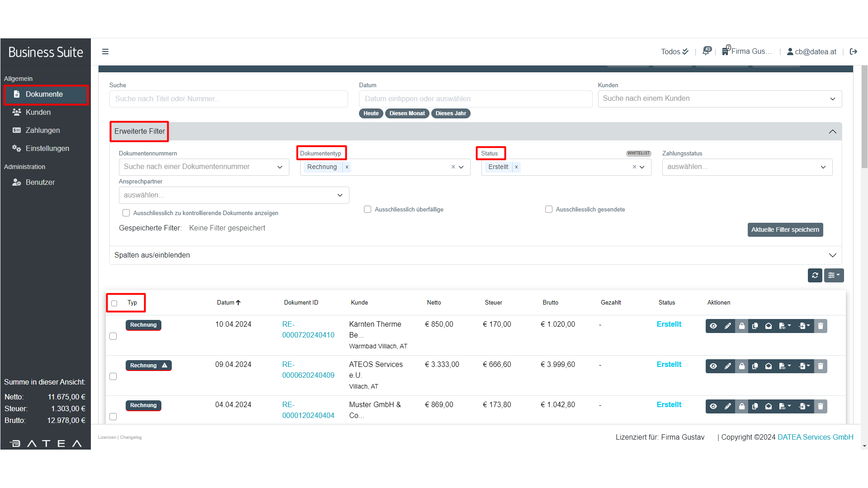The width and height of the screenshot is (868, 488).
Task: Click the lock icon on the Kärnten Therme row
Action: click(x=741, y=326)
